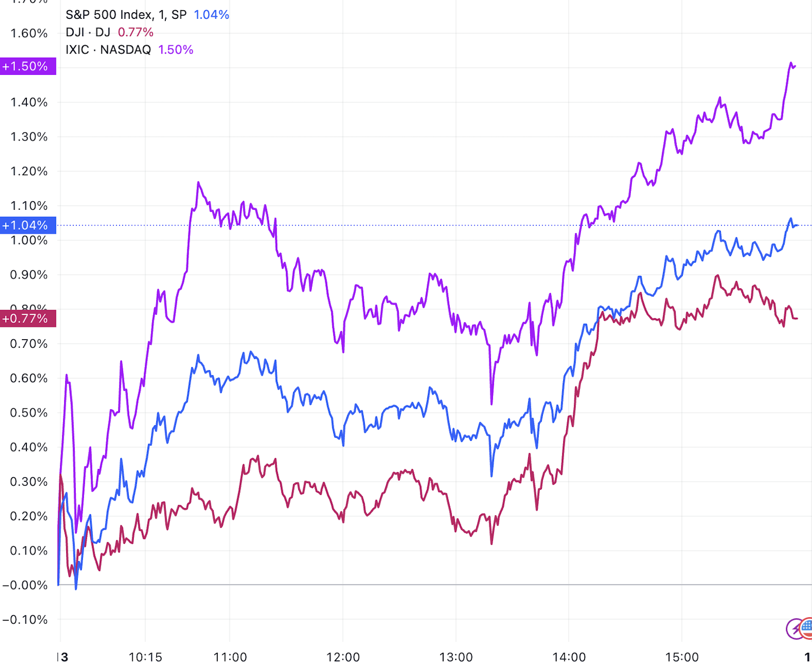Click the 14:00 time axis label
Image resolution: width=812 pixels, height=668 pixels.
[x=569, y=657]
